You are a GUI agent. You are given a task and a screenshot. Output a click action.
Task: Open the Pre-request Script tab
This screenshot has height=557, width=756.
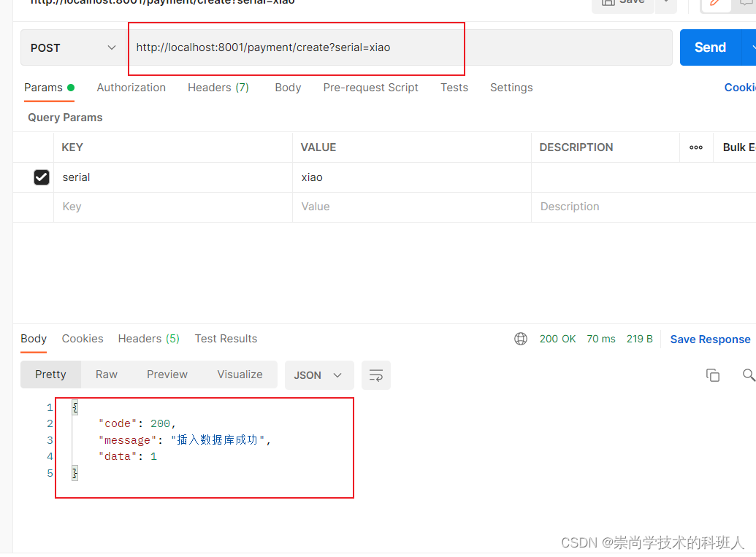(x=370, y=88)
